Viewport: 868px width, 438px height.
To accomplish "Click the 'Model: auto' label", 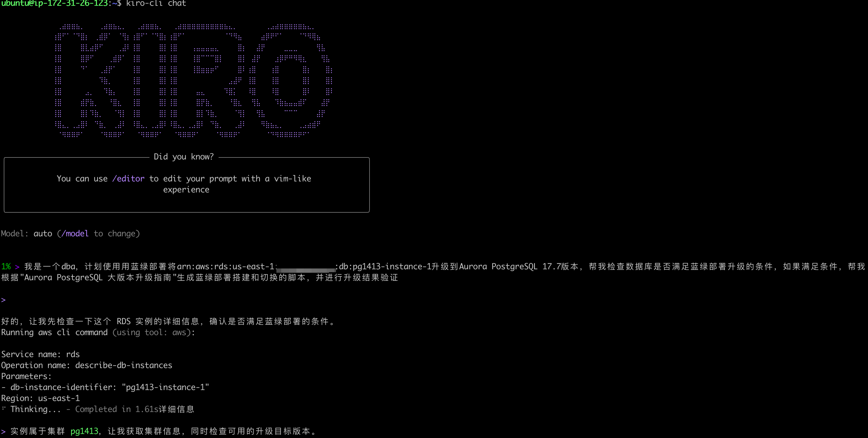I will pos(27,234).
